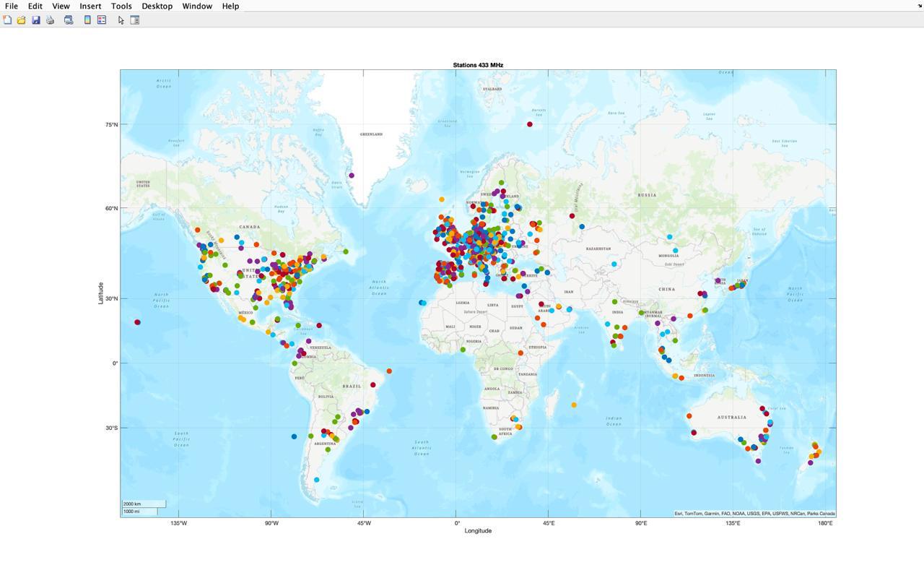Click the cyan station marker in southern Argentina

316,480
